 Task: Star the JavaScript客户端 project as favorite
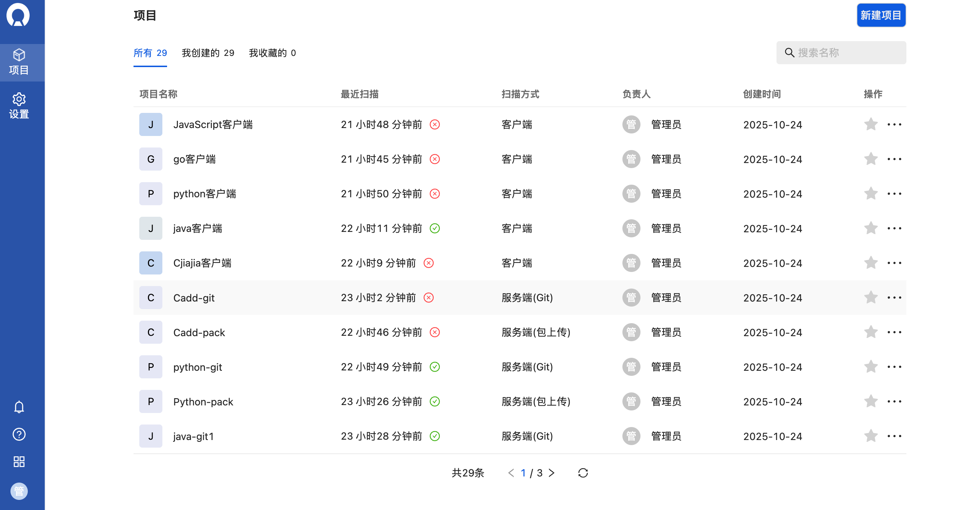[870, 124]
